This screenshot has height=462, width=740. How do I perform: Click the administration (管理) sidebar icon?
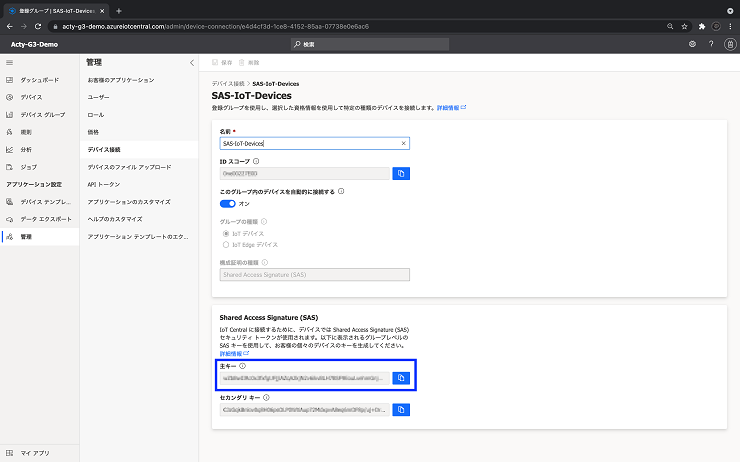9,236
